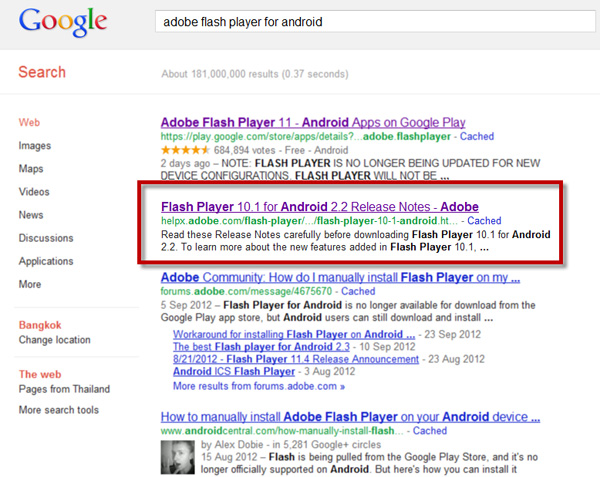Viewport: 600px width, 477px height.
Task: Open 'Flash Player 10.1 for Android 2.2 Release Notes' result
Action: [320, 207]
